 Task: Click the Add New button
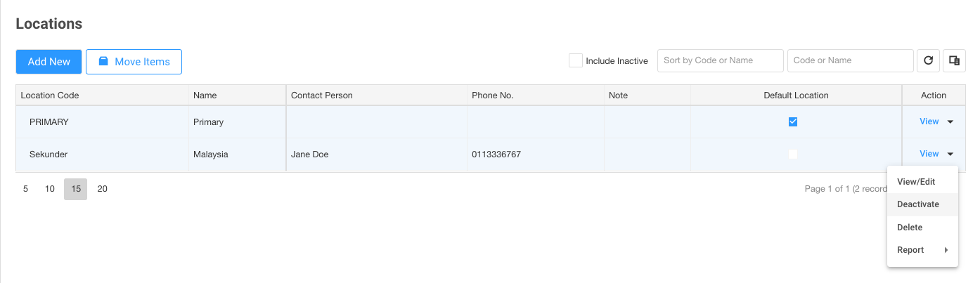point(49,62)
